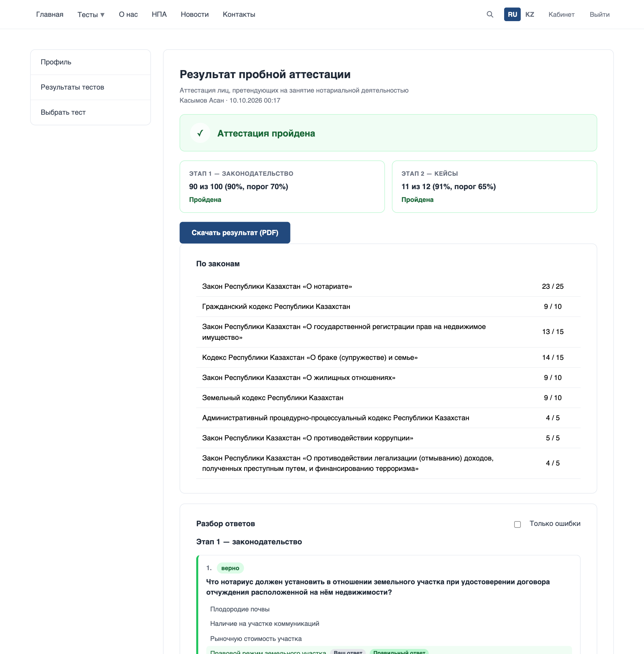Image resolution: width=644 pixels, height=654 pixels.
Task: Click the "верно" badge on question 1
Action: 230,568
